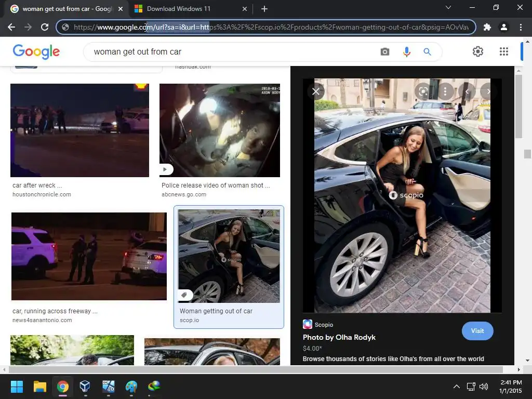Open volume control in tray
Viewport: 532px width, 399px height.
(484, 386)
